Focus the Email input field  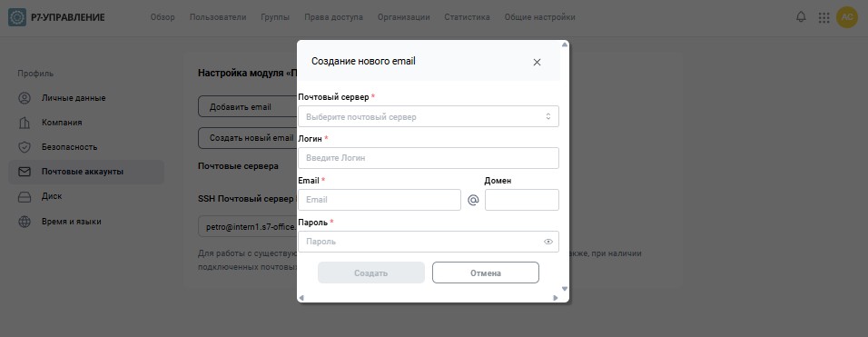tap(380, 200)
